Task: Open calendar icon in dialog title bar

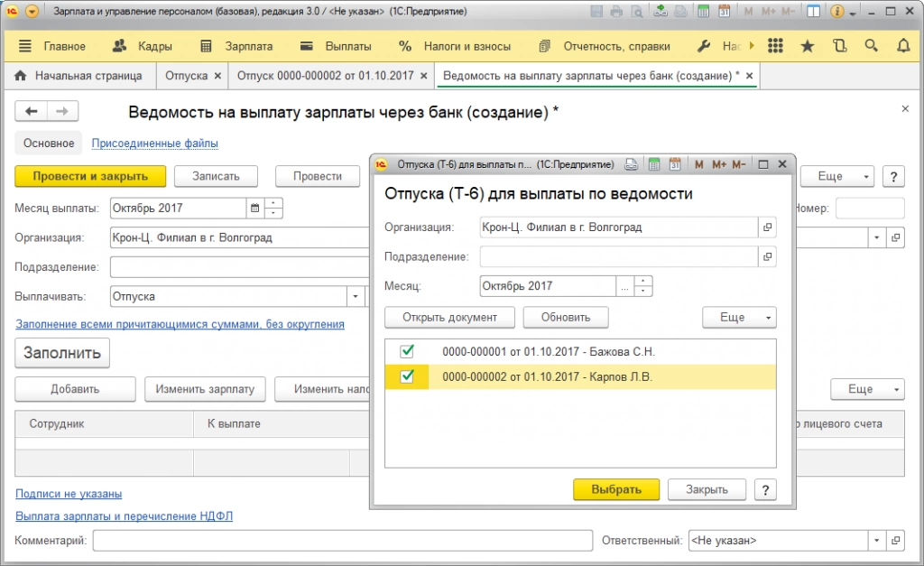Action: pyautogui.click(x=674, y=165)
